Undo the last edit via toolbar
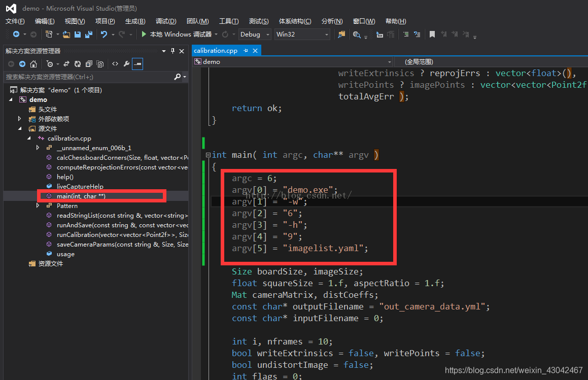588x380 pixels. (104, 34)
